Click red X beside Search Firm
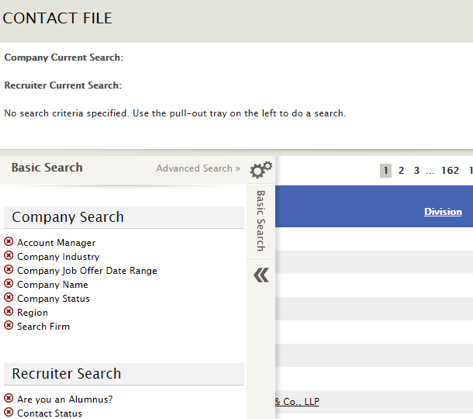This screenshot has width=473, height=419. coord(9,325)
